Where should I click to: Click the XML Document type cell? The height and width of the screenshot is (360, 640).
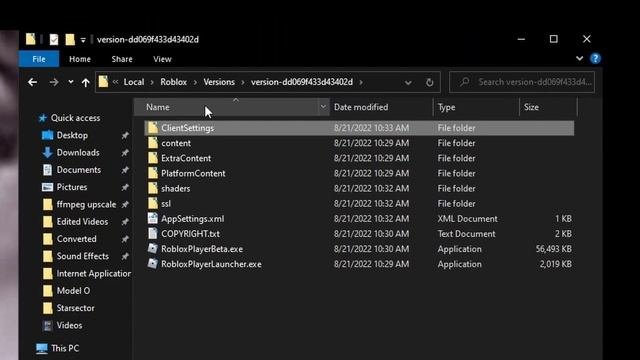point(468,219)
